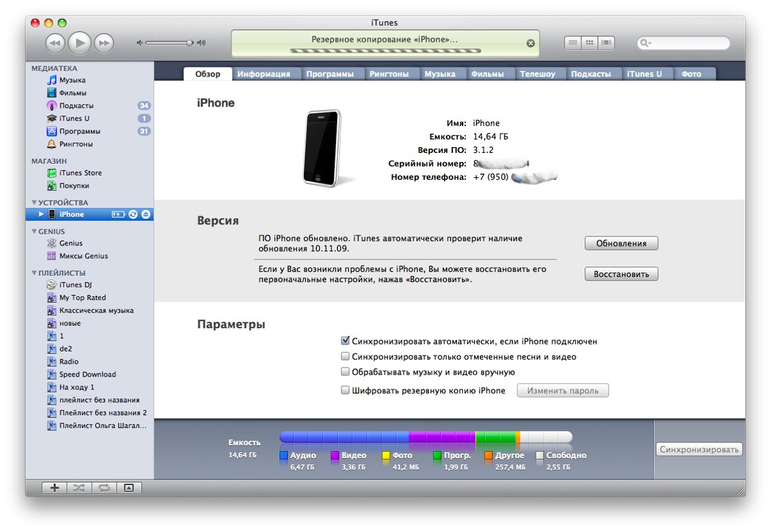Click the Изменить пароль button
Viewport: 771px width, 532px height.
(x=563, y=390)
